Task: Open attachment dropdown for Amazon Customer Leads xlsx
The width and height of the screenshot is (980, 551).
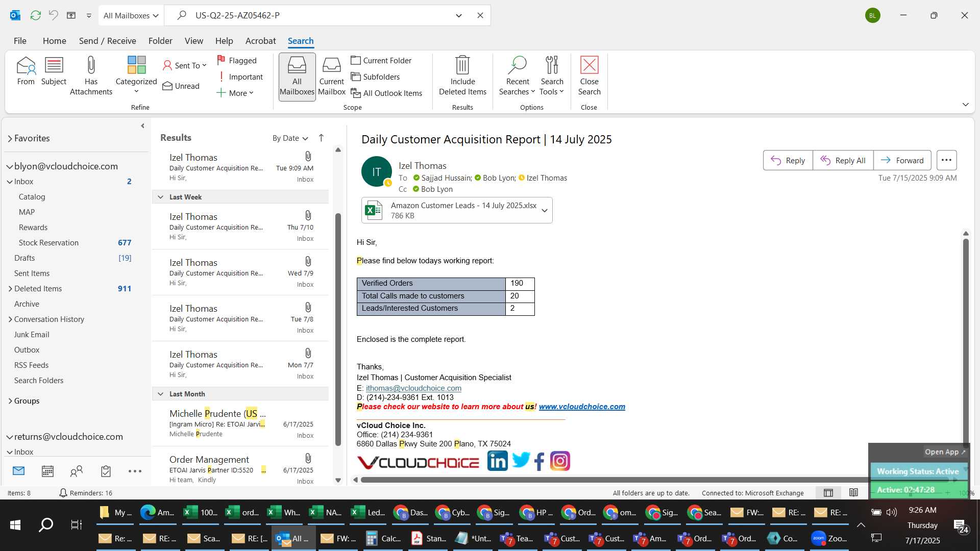Action: pyautogui.click(x=544, y=210)
